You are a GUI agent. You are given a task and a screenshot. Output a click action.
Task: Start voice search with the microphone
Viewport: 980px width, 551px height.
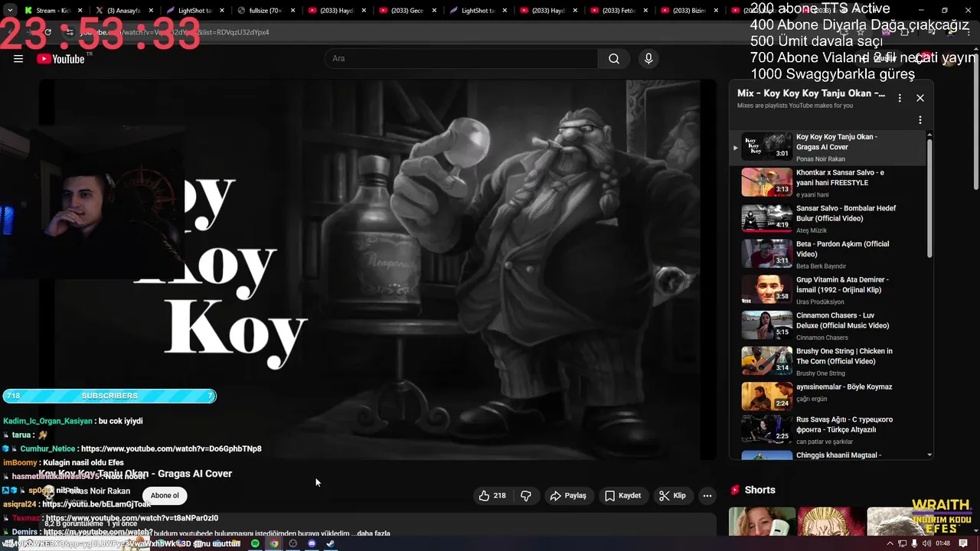point(648,59)
